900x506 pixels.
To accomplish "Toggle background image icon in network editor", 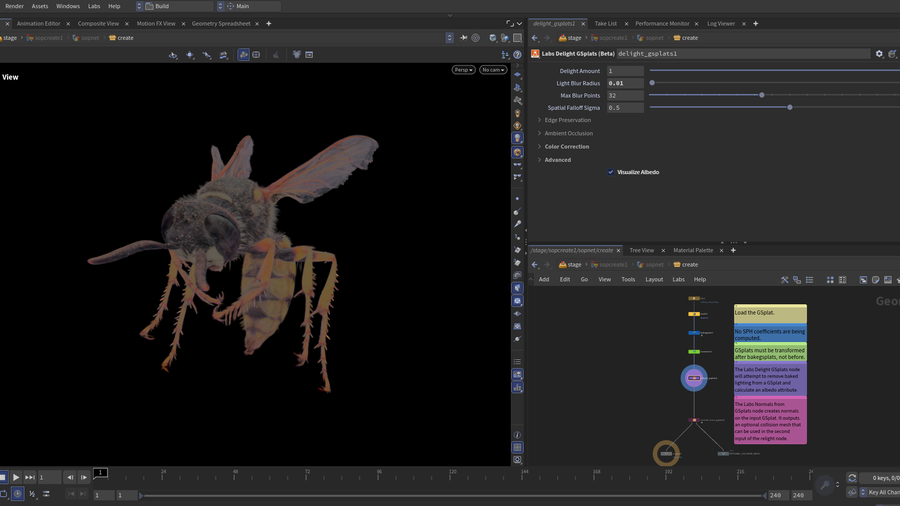I will [888, 279].
